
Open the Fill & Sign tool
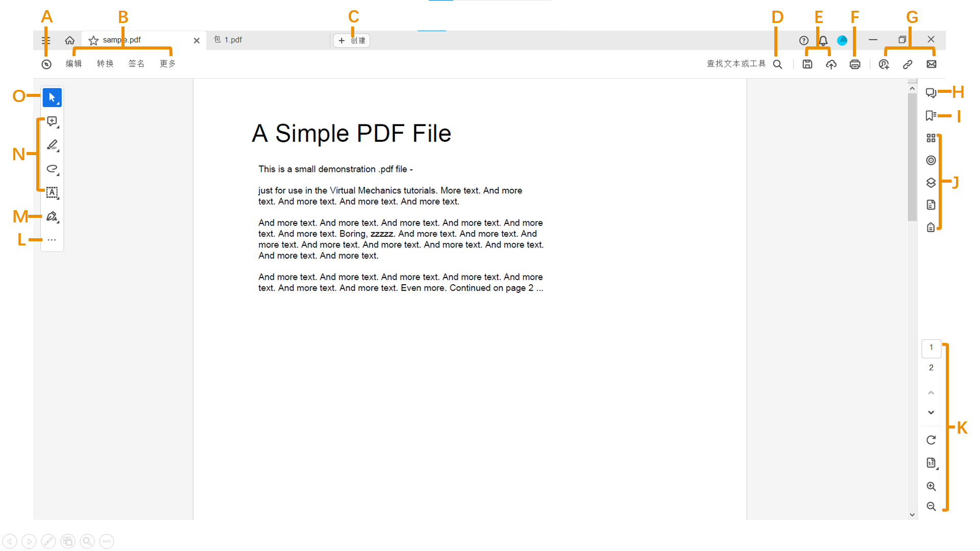(x=52, y=216)
